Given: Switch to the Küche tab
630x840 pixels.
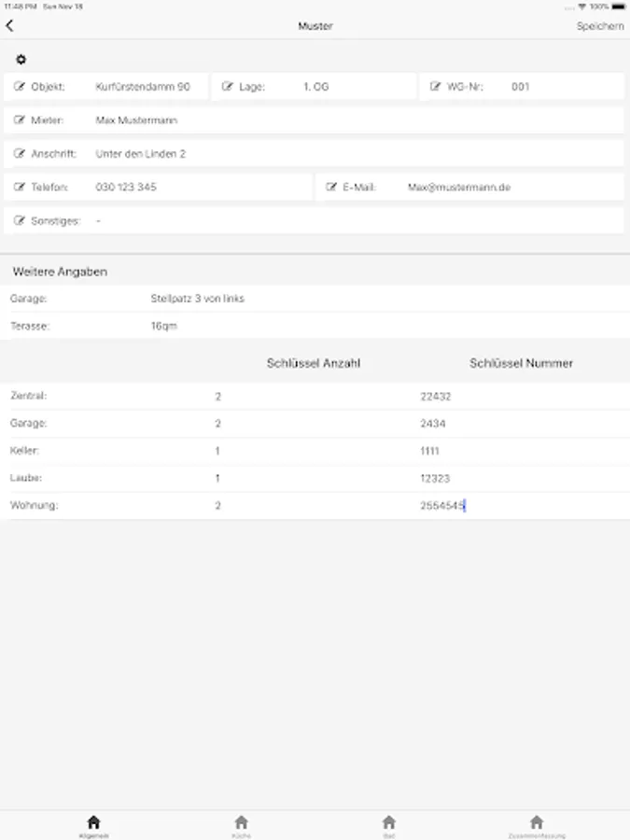Looking at the screenshot, I should pyautogui.click(x=241, y=825).
